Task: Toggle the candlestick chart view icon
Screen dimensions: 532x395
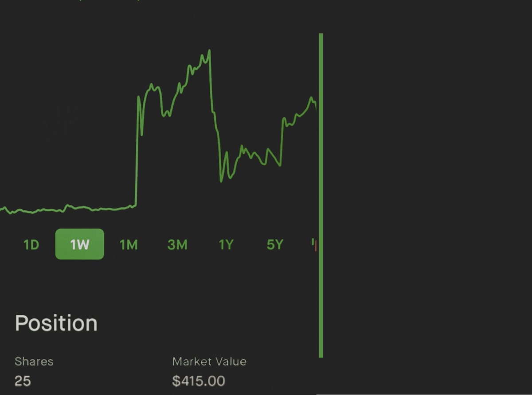Action: tap(313, 245)
